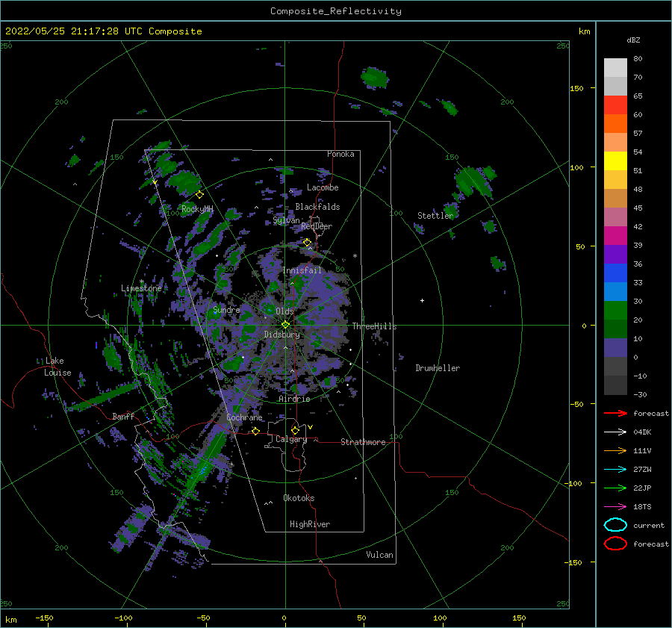Click the magenta 18TS arrow symbol
The image size is (672, 628).
(615, 507)
